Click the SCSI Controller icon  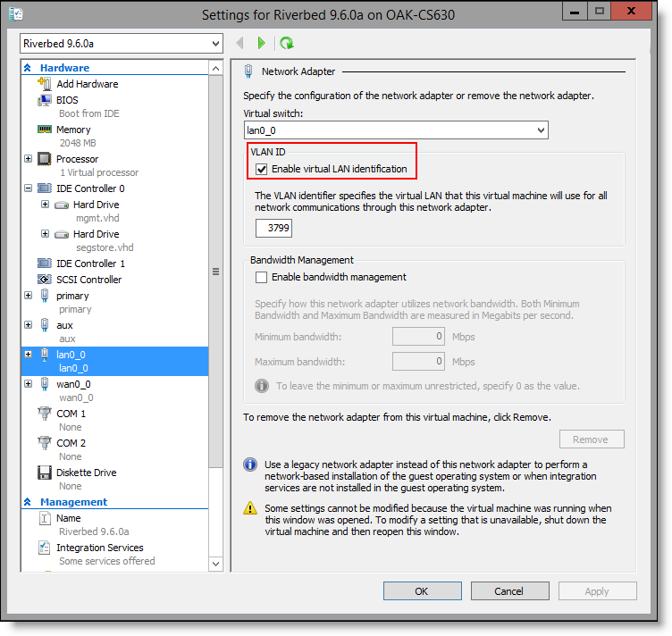coord(44,280)
